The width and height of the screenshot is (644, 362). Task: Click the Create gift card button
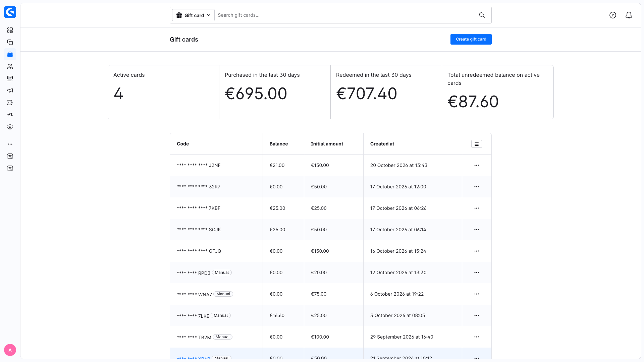click(471, 39)
